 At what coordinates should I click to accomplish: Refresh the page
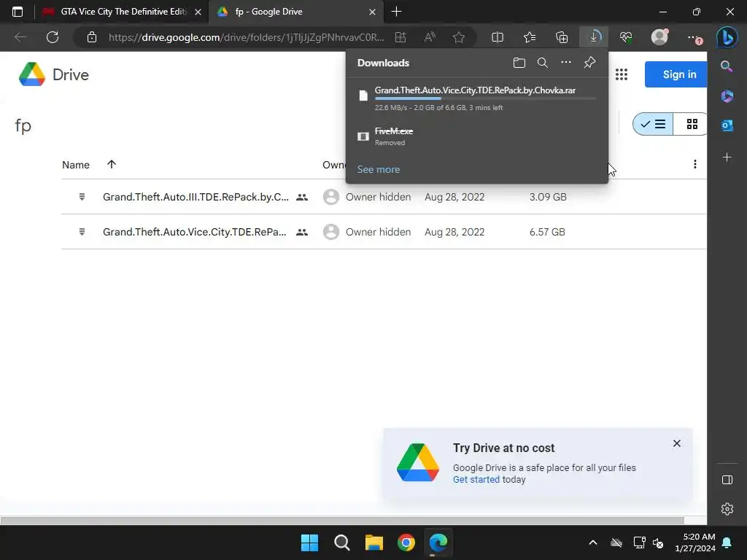53,37
